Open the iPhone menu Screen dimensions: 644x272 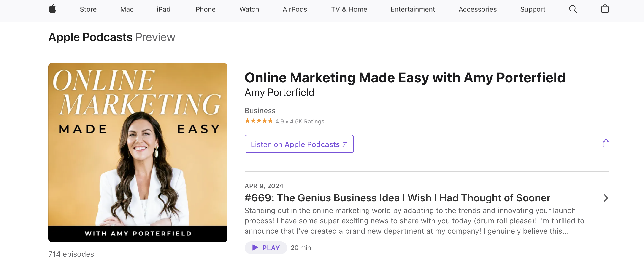coord(205,9)
